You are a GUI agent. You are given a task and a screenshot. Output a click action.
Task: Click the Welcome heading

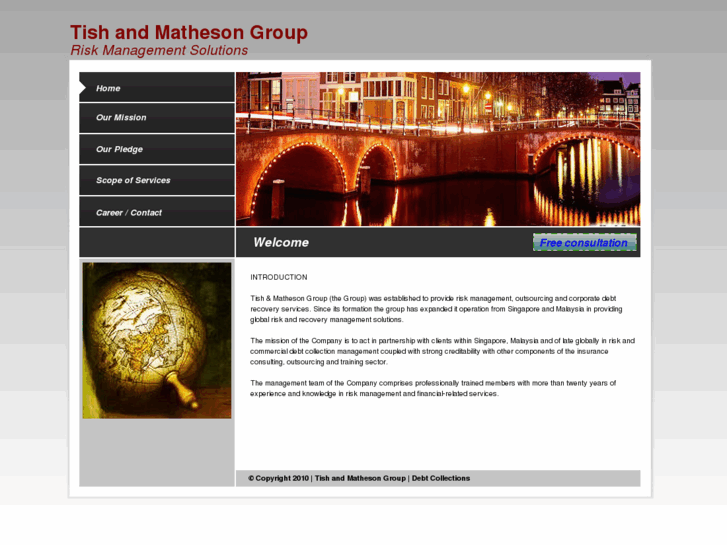(281, 243)
